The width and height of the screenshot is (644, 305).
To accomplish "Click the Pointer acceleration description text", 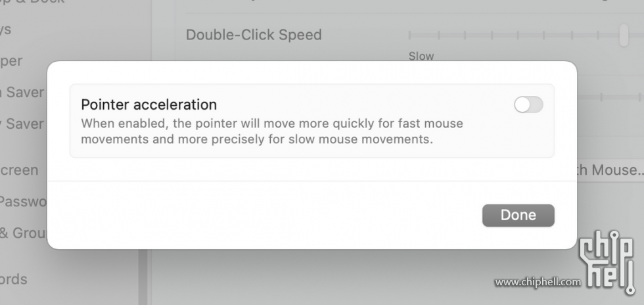I will coord(272,131).
